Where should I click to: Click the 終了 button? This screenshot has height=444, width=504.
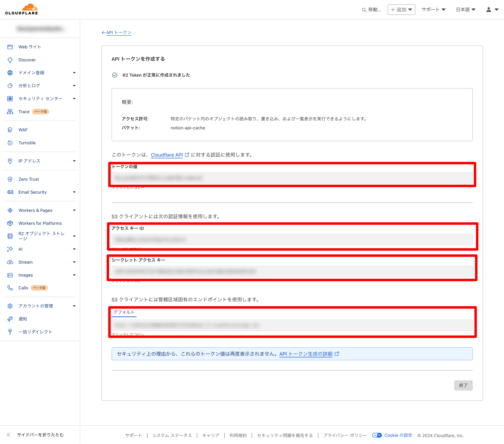463,385
